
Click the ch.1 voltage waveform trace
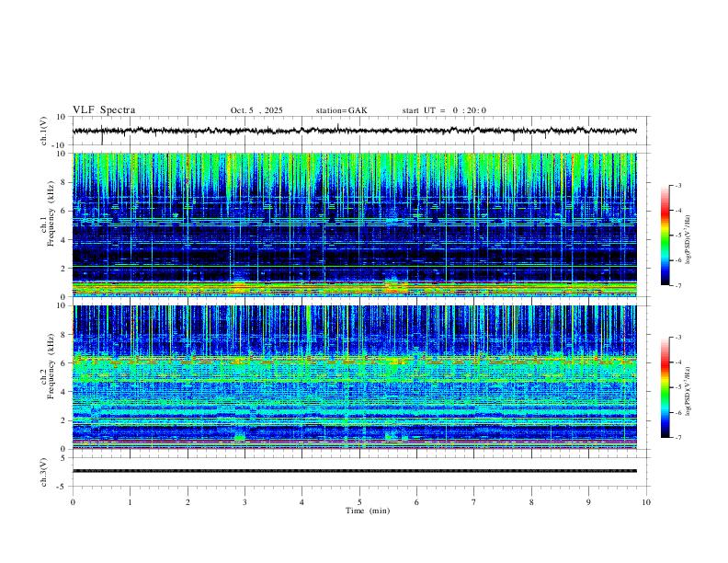pos(355,131)
